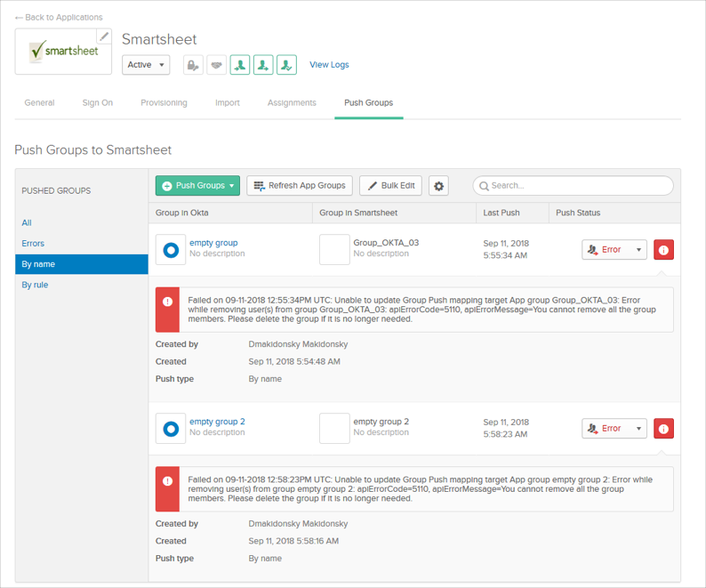
Task: Open the Active status dropdown
Action: (146, 65)
